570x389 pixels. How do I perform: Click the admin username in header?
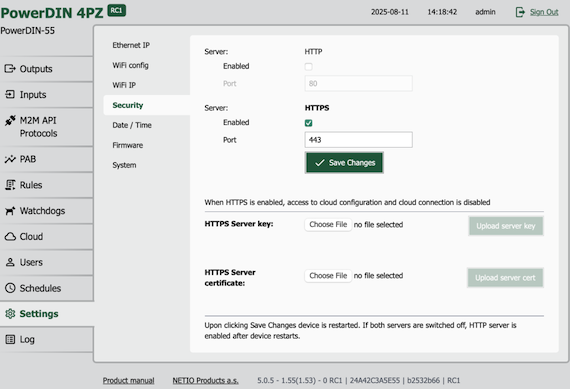point(485,12)
